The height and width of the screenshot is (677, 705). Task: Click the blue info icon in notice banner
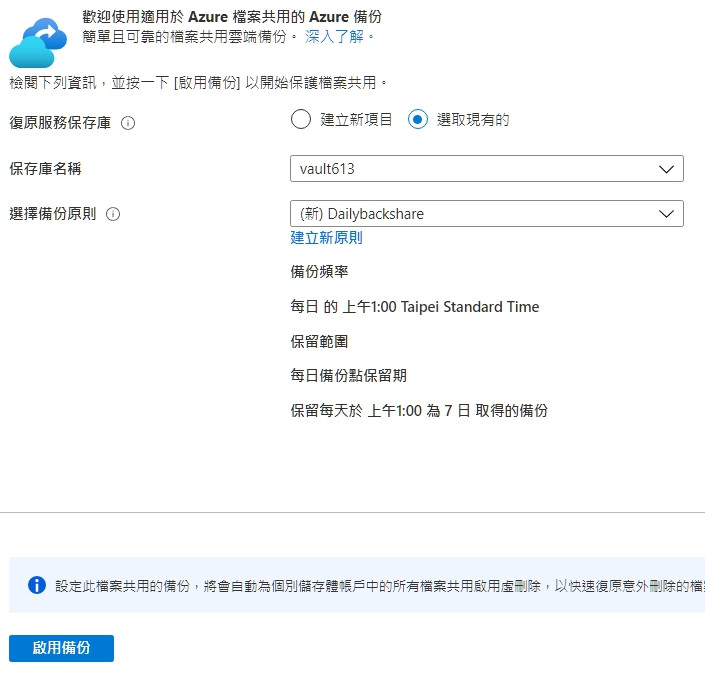(x=37, y=585)
